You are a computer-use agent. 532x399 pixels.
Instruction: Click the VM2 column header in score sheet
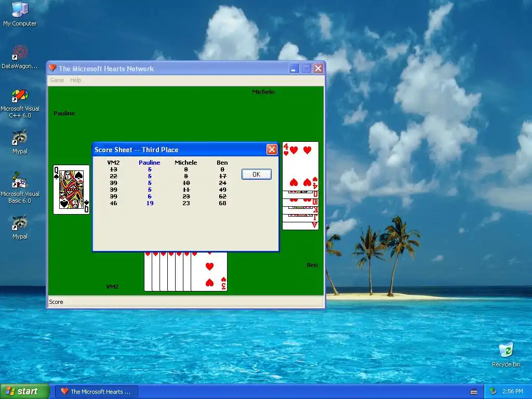click(x=113, y=163)
